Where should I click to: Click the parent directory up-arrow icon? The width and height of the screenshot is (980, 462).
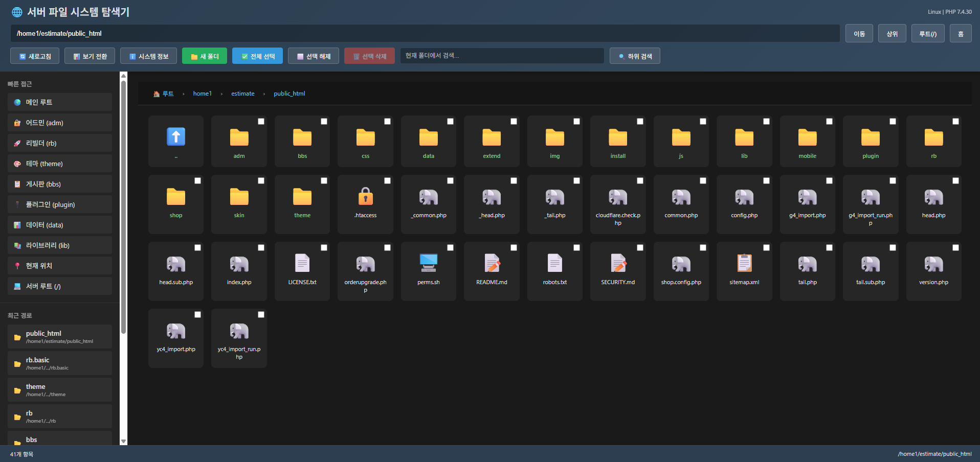[x=176, y=137]
